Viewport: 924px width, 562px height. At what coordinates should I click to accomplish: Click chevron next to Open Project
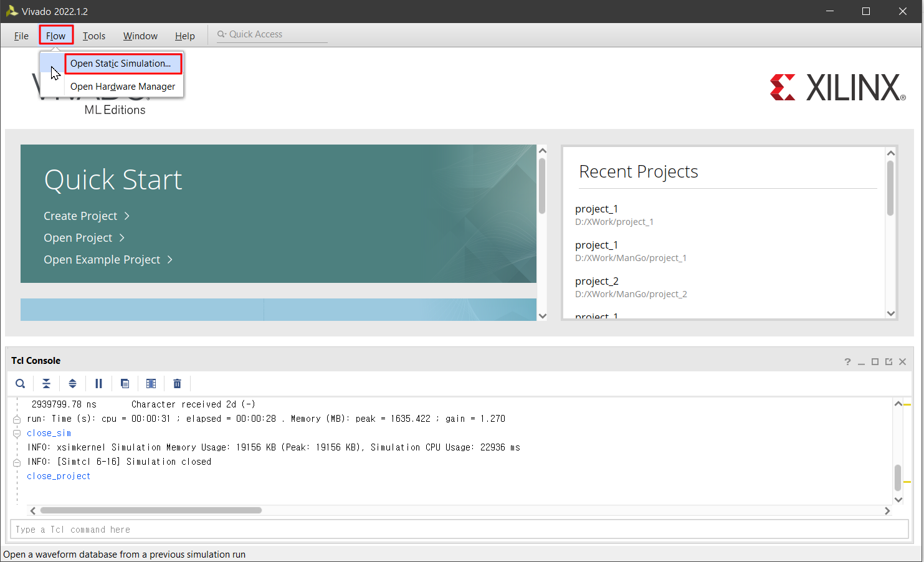point(122,238)
